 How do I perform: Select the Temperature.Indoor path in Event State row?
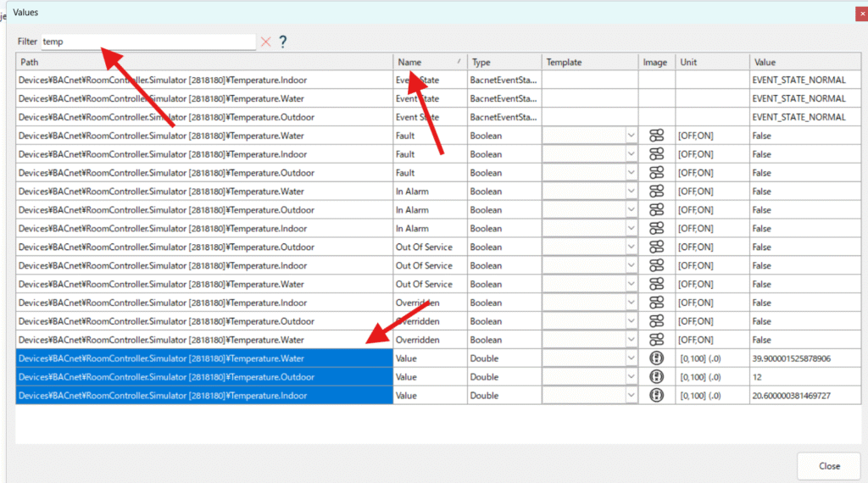pyautogui.click(x=204, y=80)
